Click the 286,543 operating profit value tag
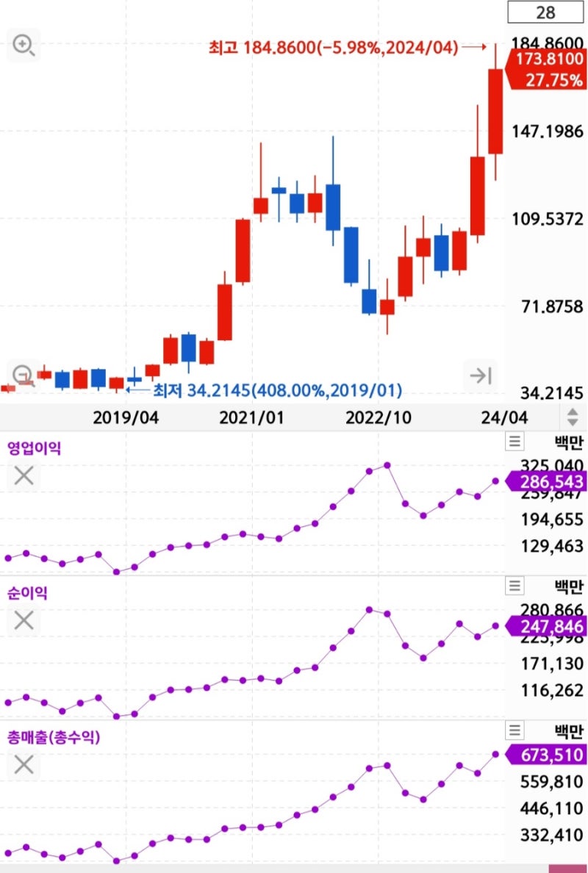 545,481
